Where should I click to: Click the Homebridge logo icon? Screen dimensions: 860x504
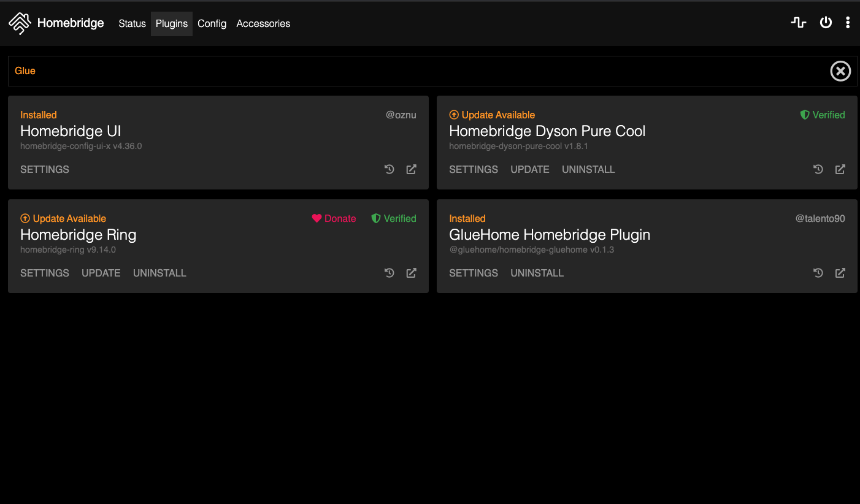pos(20,23)
